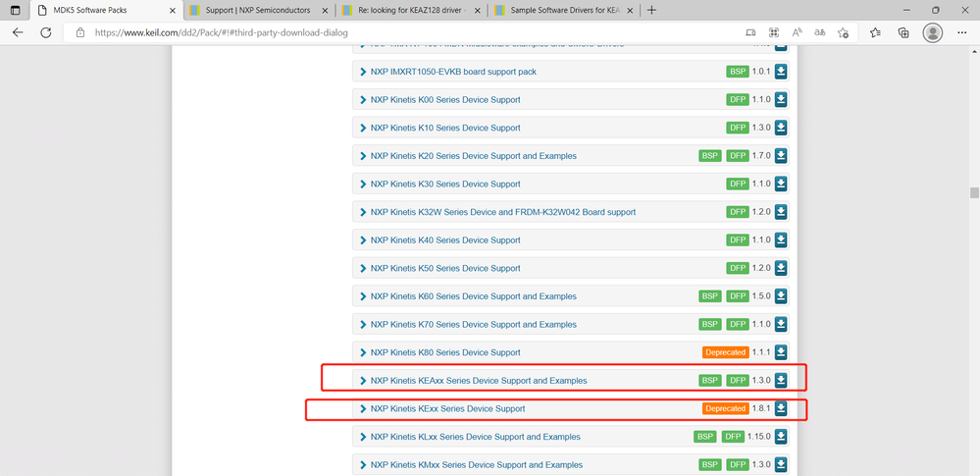Switch to looking for KEAZ128 driver tab
Viewport: 980px width, 476px height.
[411, 10]
